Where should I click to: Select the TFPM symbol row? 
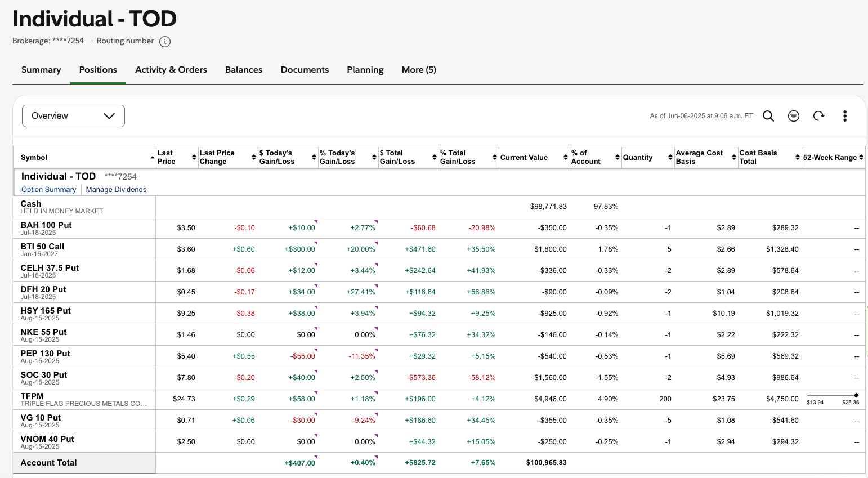tap(32, 396)
